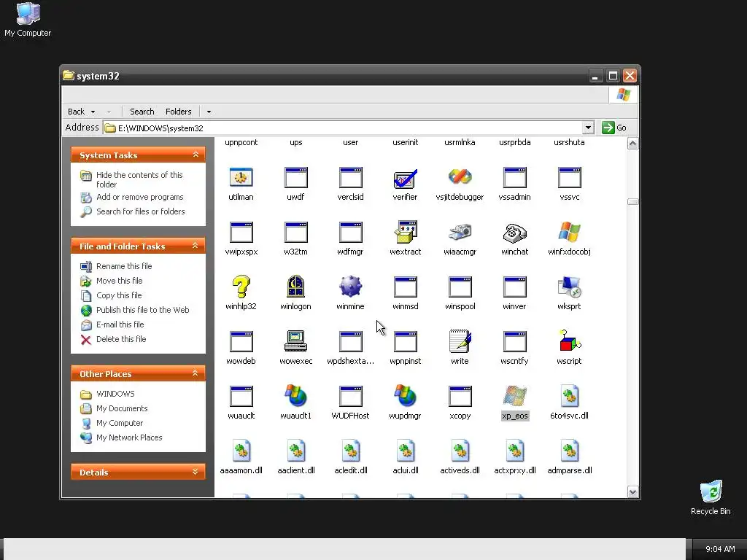The image size is (747, 560).
Task: Toggle the Folders toolbar button
Action: [x=179, y=112]
